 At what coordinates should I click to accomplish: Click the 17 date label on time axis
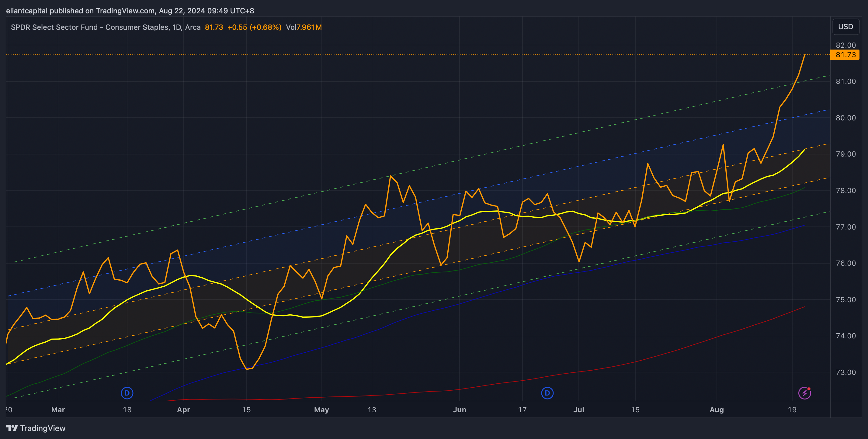(522, 410)
